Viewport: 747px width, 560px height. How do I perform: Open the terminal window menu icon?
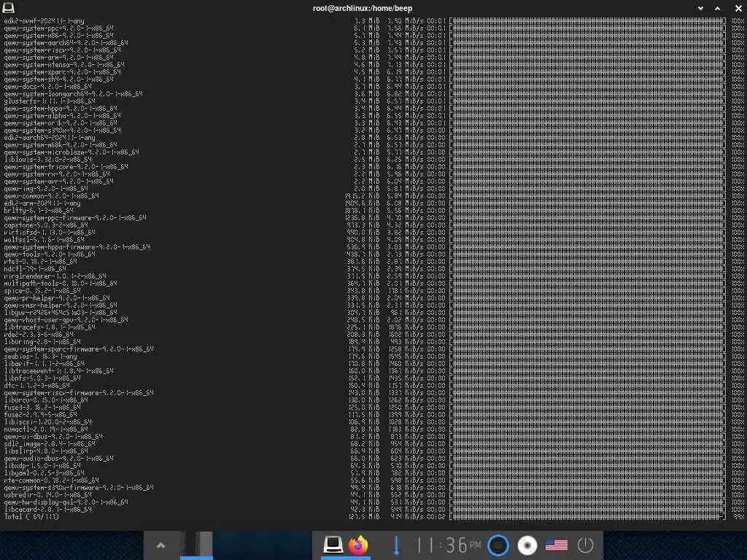tap(8, 7)
